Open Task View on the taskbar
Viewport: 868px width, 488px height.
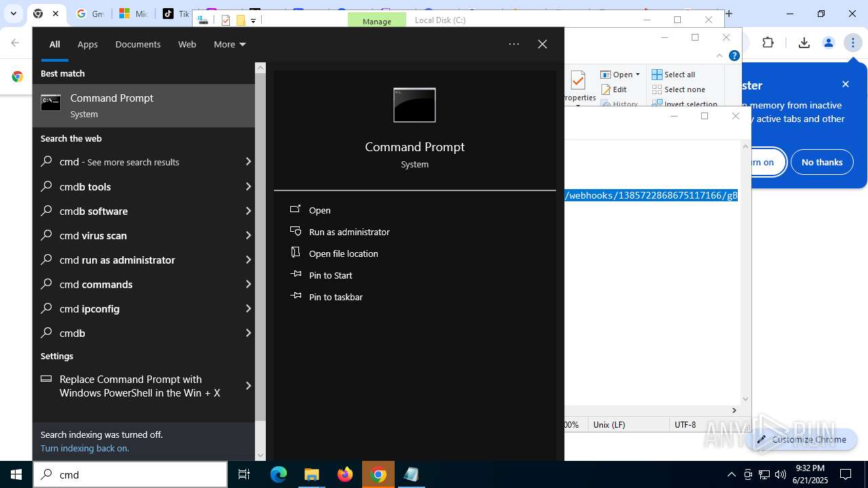244,474
